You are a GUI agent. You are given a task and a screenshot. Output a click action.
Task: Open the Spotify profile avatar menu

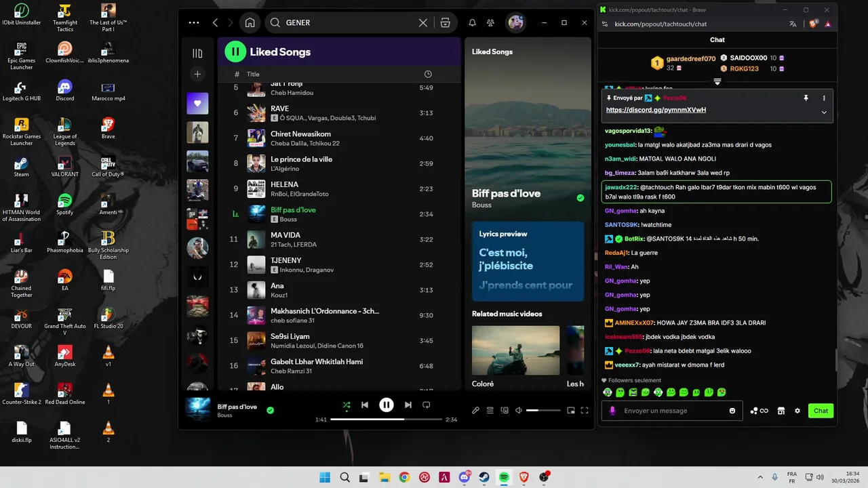click(x=516, y=22)
